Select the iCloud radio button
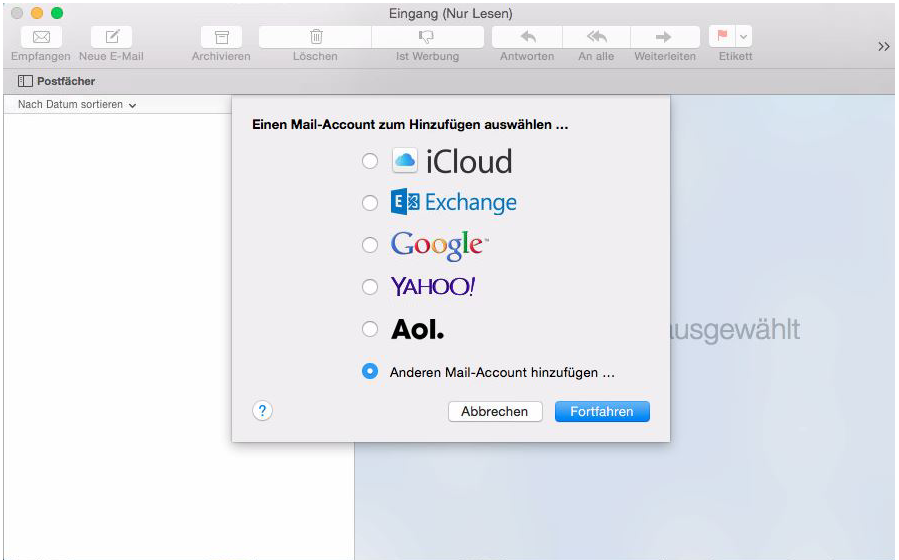The height and width of the screenshot is (560, 899). click(x=370, y=161)
